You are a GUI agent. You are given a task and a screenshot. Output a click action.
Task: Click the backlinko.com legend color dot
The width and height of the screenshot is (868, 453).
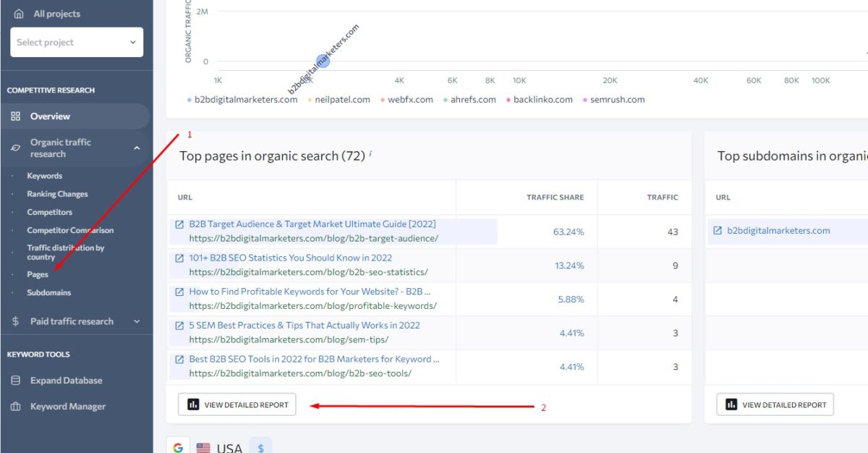509,99
